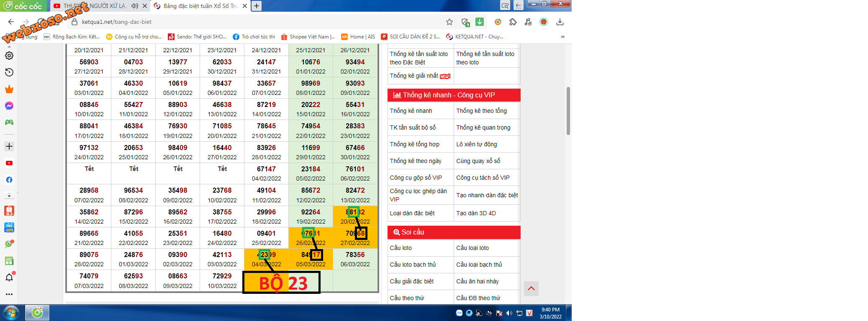Open the orange crown sidebar icon
Image resolution: width=868 pixels, height=321 pixels.
pos(9,89)
